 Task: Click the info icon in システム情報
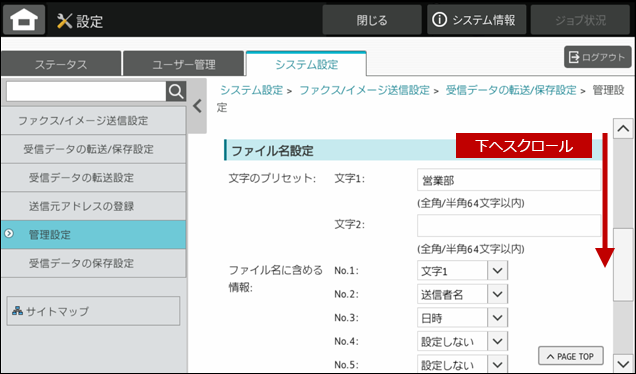point(439,19)
